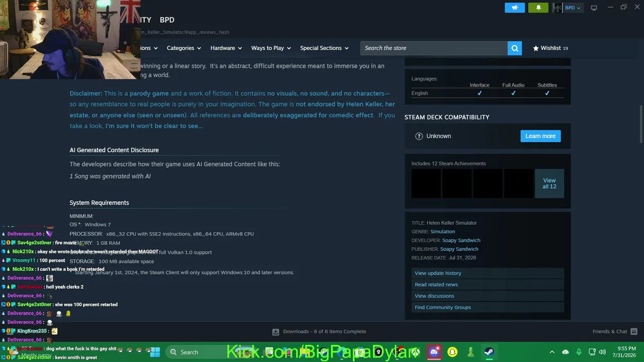Open Snapchat from the taskbar
644x362 pixels.
452,352
